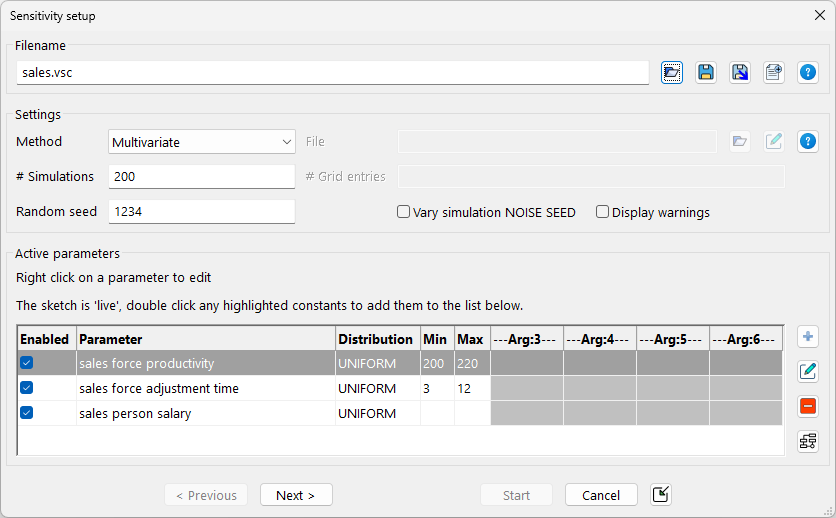Click the new document icon

pos(773,72)
